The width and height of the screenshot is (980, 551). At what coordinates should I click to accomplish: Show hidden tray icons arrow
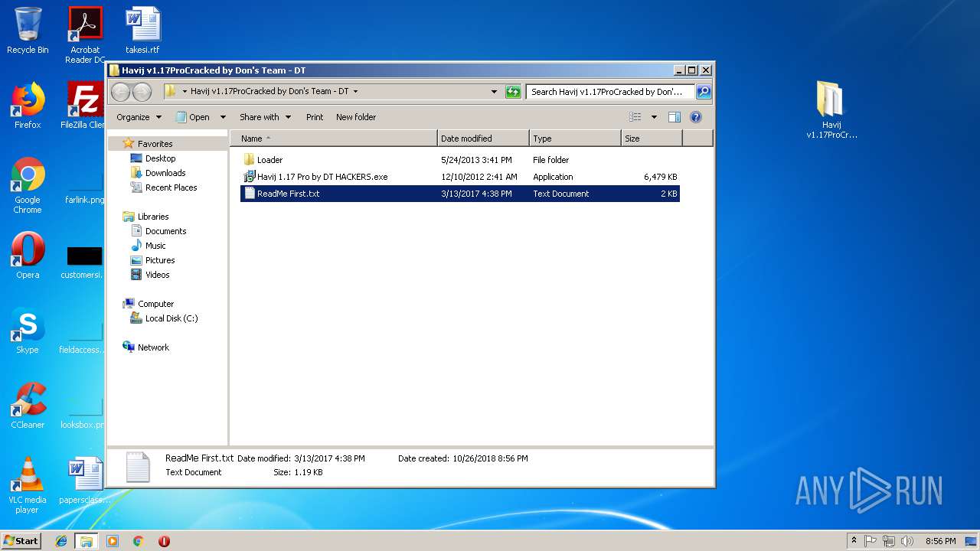854,540
